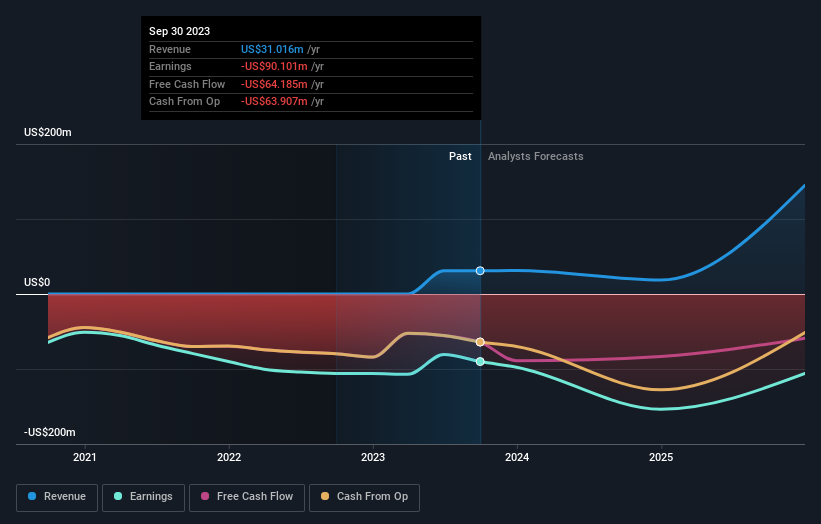Image resolution: width=821 pixels, height=524 pixels.
Task: Click the orange Cash From Op legend dot
Action: [325, 496]
